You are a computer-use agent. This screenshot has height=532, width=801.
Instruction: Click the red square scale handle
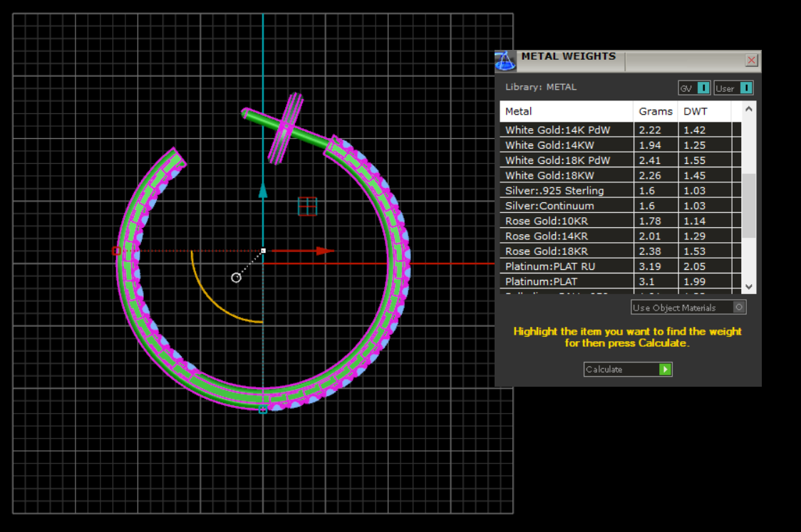coord(116,251)
